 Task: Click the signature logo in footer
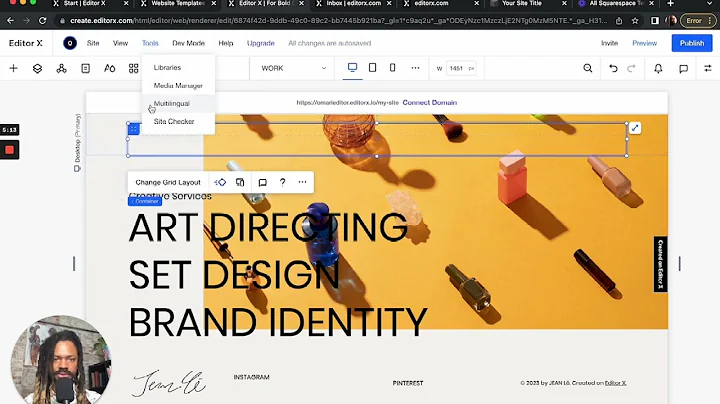169,383
